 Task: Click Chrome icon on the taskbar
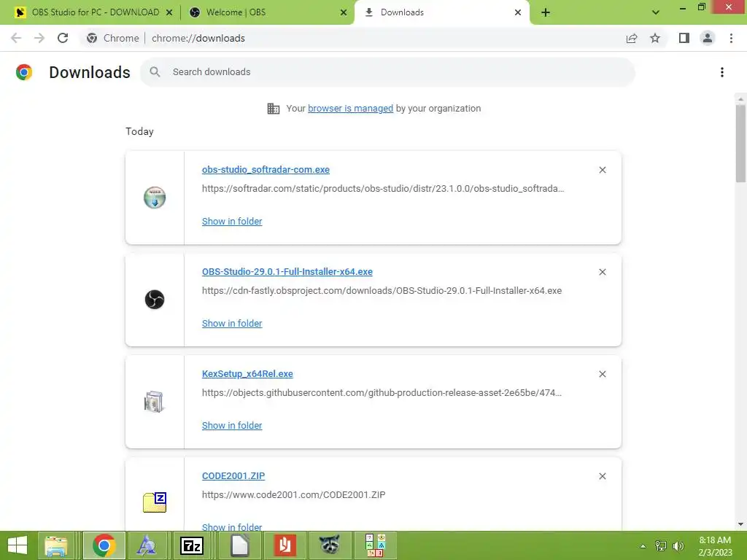tap(104, 545)
